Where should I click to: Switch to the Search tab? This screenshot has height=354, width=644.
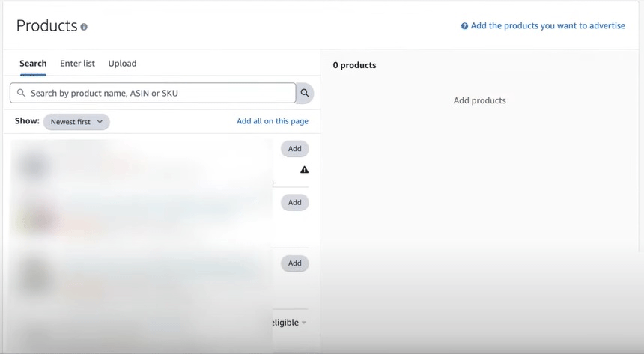(x=33, y=64)
